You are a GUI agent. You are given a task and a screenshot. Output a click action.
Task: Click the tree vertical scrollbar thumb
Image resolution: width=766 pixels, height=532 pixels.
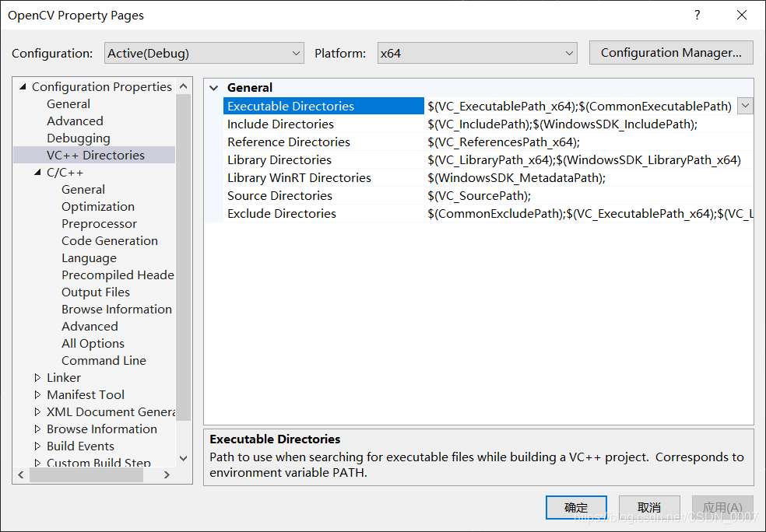(x=184, y=257)
